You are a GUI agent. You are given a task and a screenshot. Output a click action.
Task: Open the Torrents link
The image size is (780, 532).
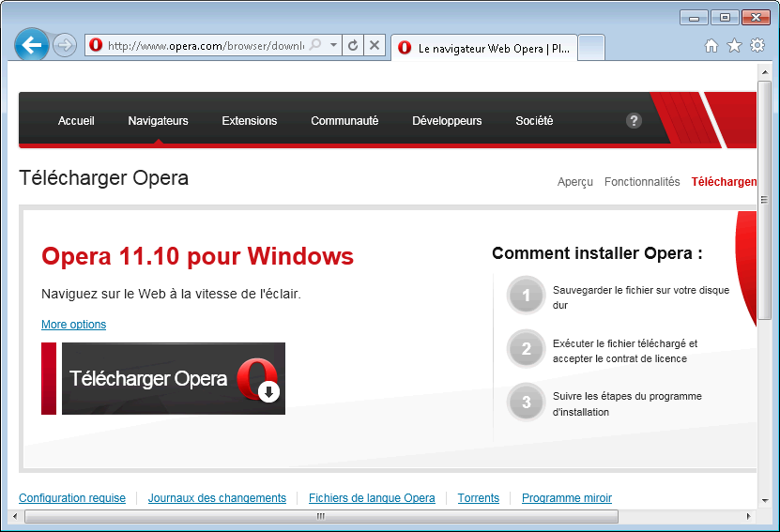(479, 497)
